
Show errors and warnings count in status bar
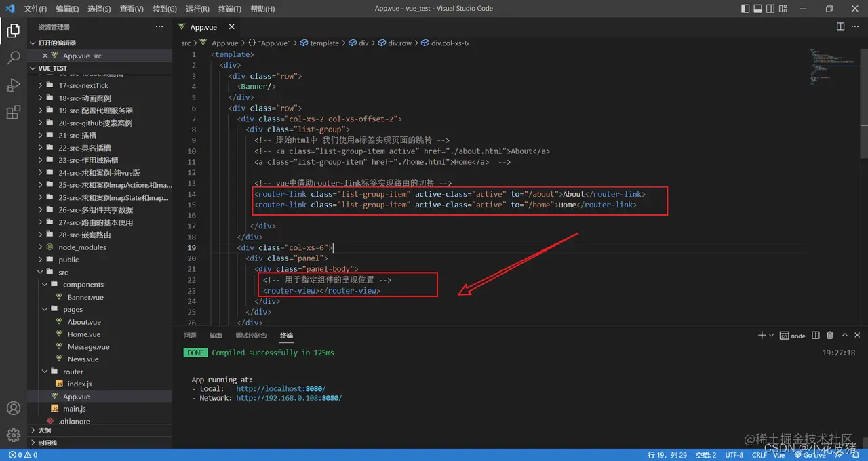coord(23,455)
